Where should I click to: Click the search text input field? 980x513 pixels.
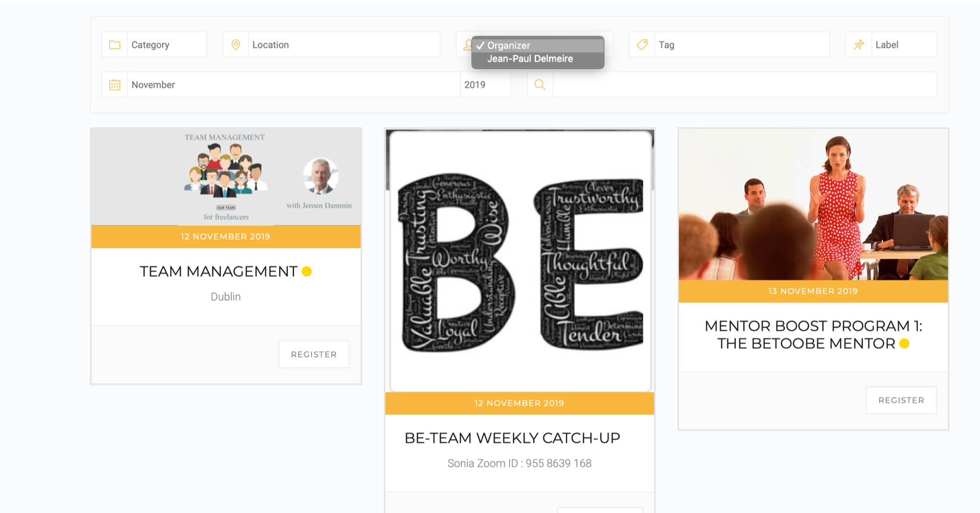point(744,85)
